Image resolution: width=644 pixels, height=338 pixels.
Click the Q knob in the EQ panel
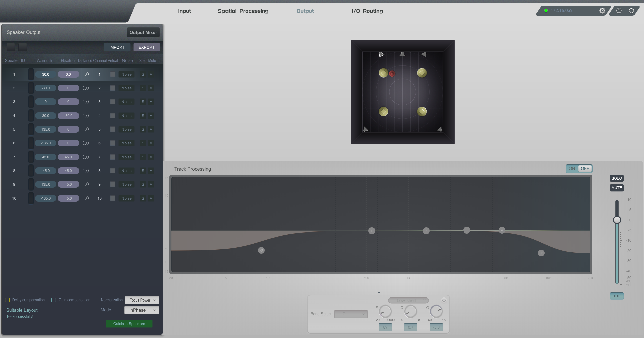click(410, 311)
